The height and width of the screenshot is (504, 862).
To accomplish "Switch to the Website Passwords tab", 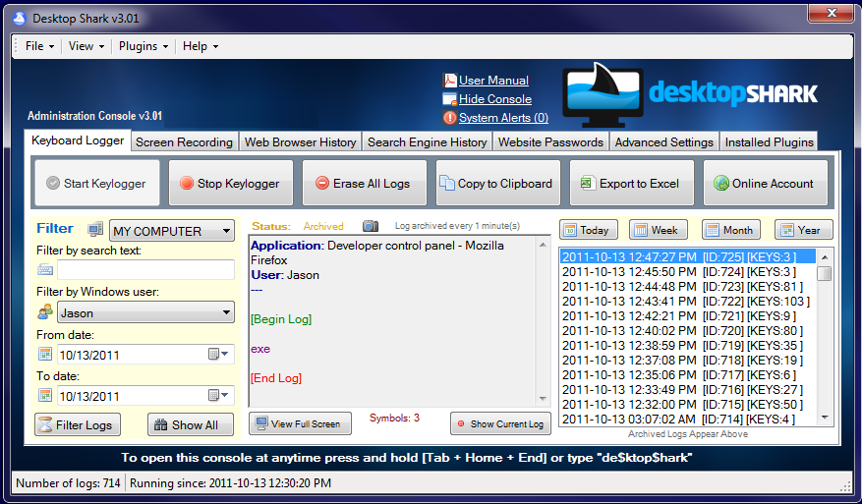I will (550, 141).
